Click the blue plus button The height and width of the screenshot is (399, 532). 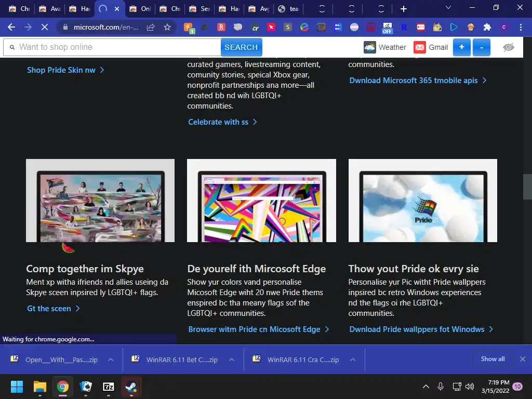pos(462,47)
